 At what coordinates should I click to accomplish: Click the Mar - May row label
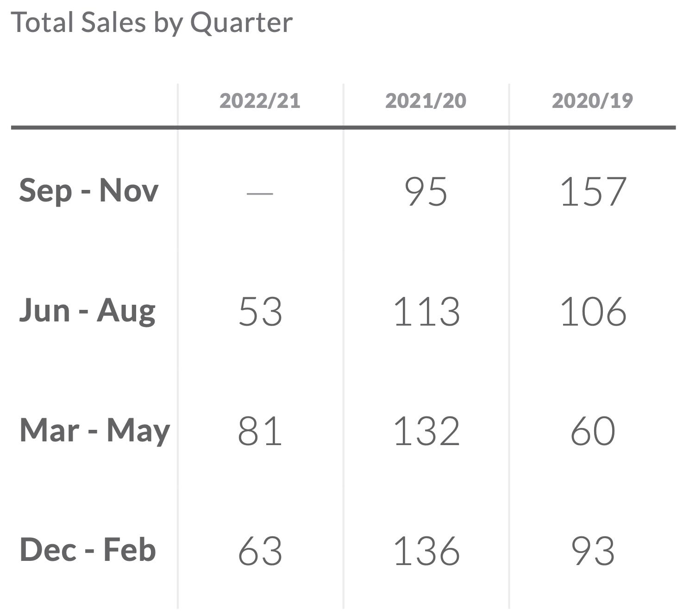(95, 430)
